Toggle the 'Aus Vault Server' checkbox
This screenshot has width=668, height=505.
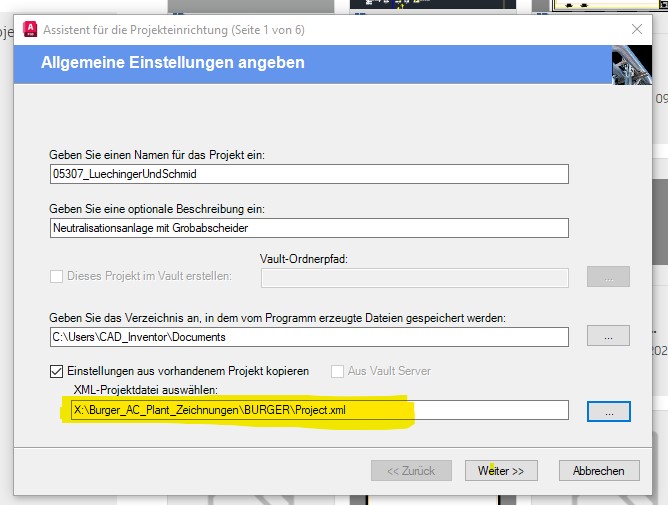coord(337,371)
